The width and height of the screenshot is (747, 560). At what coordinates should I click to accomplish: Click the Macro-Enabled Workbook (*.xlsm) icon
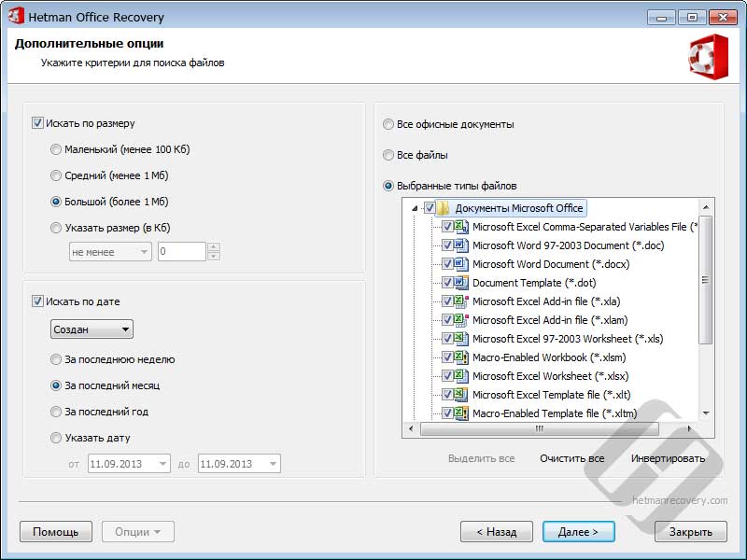[461, 357]
